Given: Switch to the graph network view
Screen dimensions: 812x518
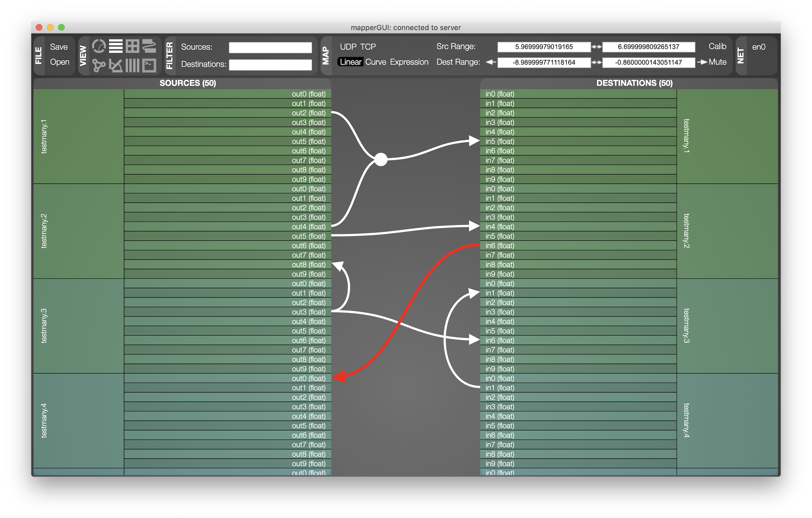Looking at the screenshot, I should [x=99, y=65].
